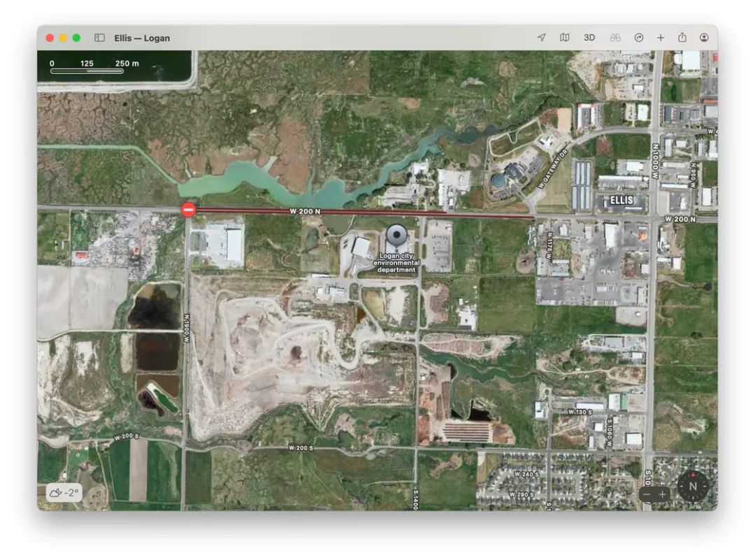Click the ELLIS place label
The image size is (755, 560).
pos(621,200)
